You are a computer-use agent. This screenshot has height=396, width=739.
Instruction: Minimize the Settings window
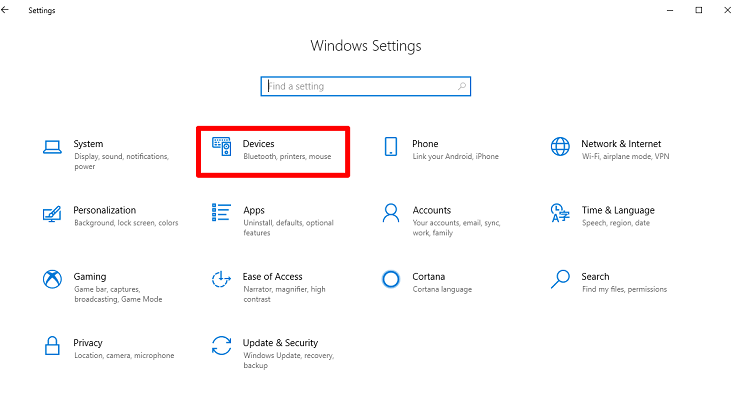(x=670, y=10)
